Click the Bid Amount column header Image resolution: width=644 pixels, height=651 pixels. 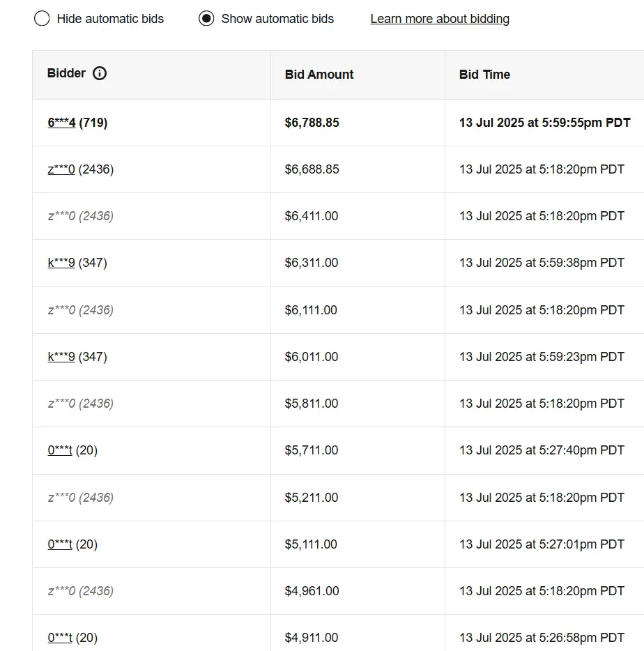[319, 75]
